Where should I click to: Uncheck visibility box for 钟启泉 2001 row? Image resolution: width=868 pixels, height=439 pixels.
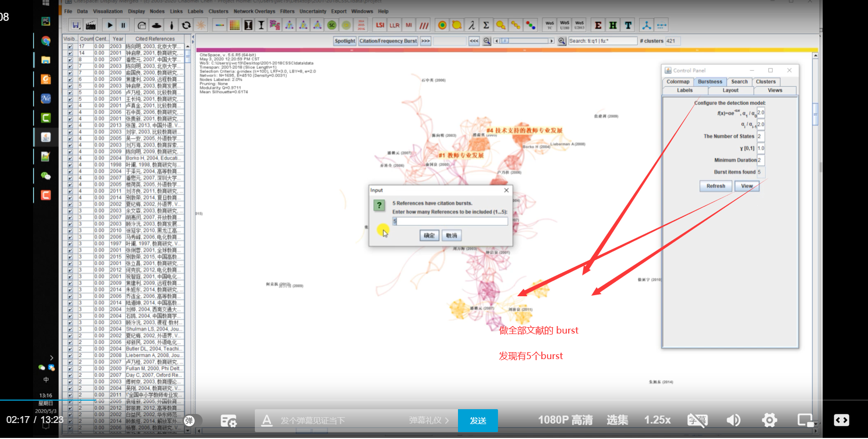[x=70, y=53]
